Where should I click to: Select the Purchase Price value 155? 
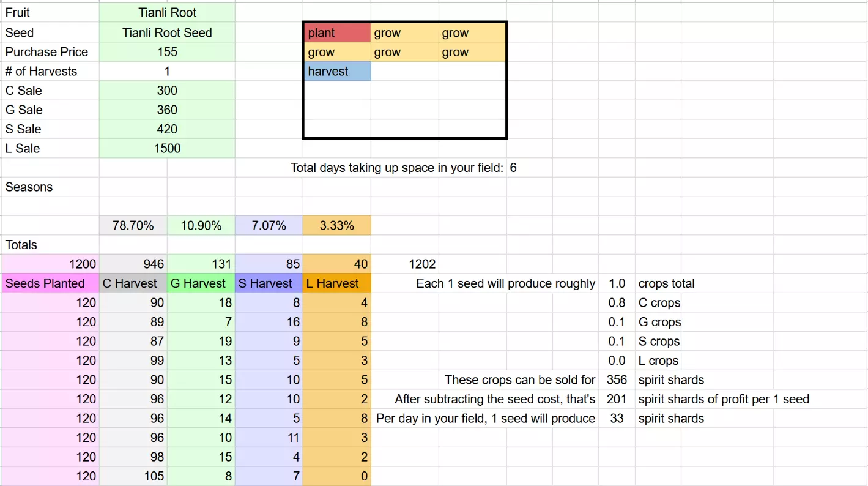[x=167, y=52]
